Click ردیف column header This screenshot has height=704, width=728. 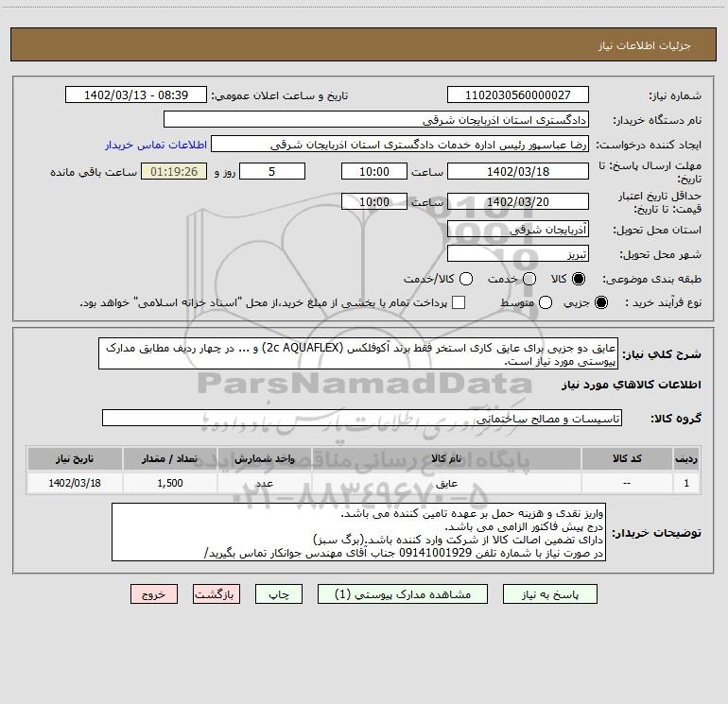(x=686, y=458)
